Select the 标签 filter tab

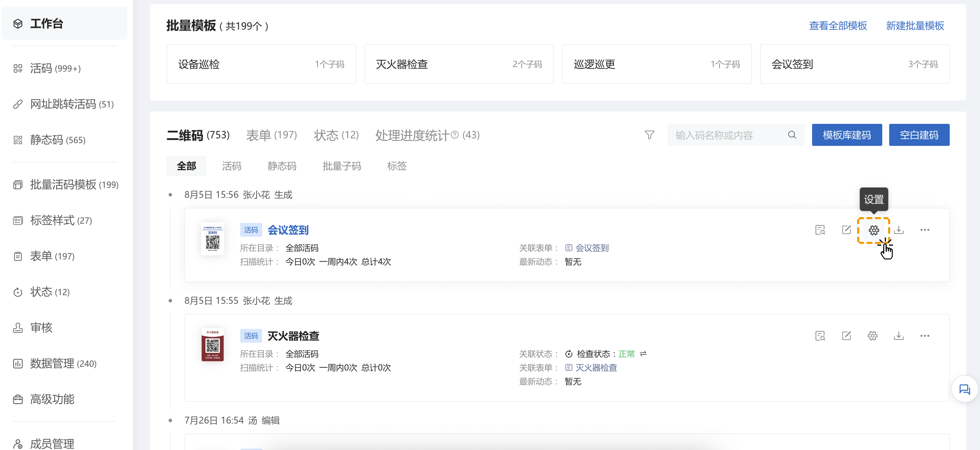tap(397, 166)
